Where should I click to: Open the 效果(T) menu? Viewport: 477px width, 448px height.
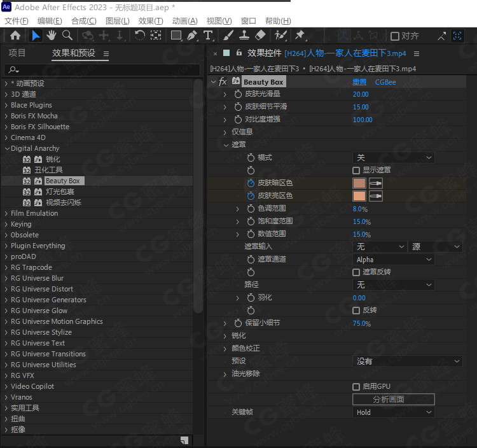pyautogui.click(x=151, y=21)
